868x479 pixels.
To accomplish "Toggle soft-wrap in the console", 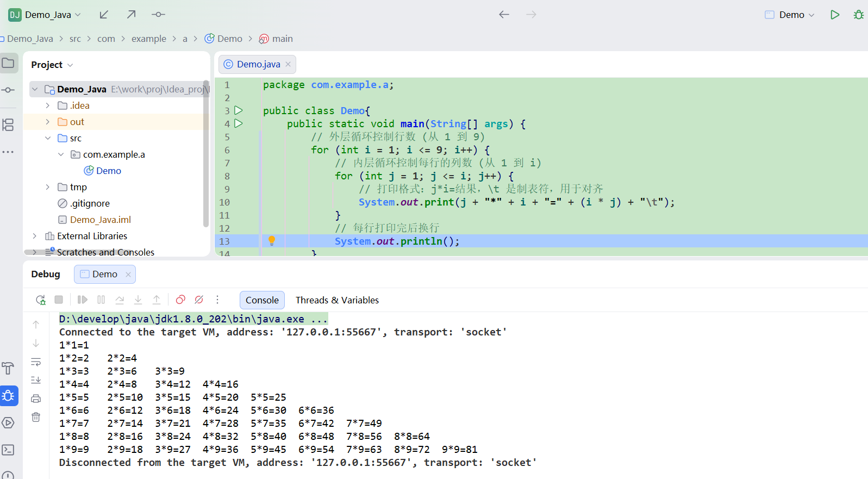I will pyautogui.click(x=36, y=362).
